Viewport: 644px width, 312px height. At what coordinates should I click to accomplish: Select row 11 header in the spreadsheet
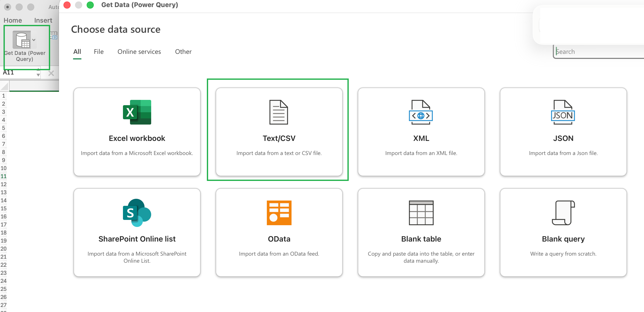[x=4, y=176]
